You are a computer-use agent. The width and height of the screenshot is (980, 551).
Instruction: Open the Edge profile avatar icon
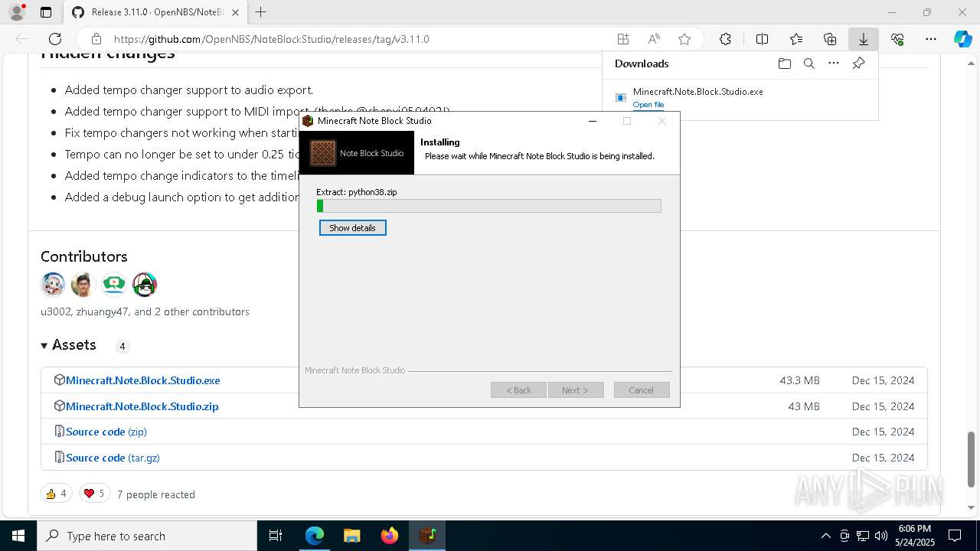pyautogui.click(x=17, y=12)
